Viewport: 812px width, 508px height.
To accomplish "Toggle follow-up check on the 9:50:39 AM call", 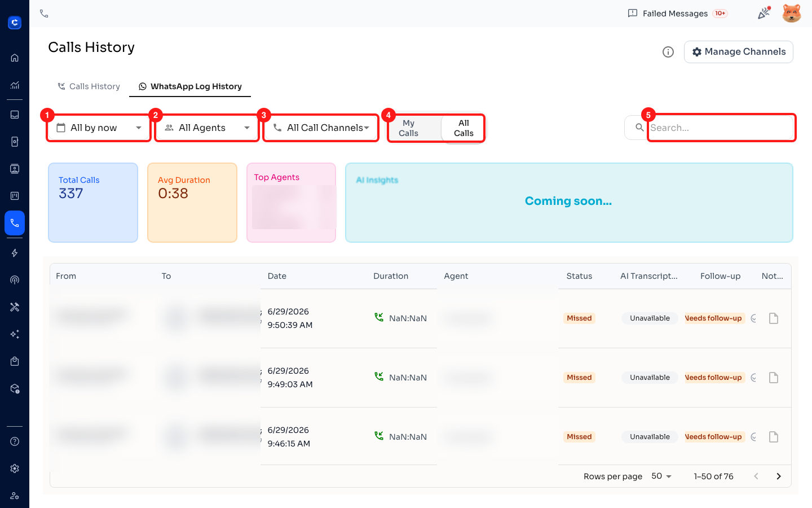I will (x=754, y=318).
